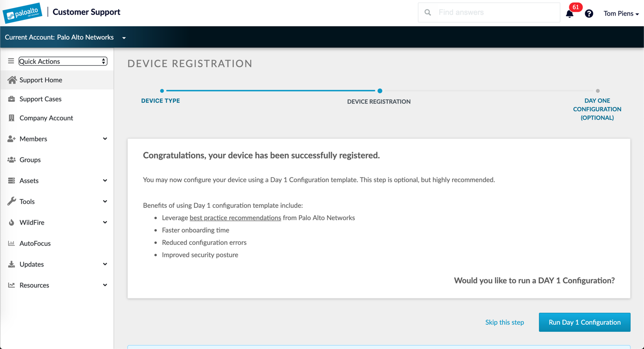Image resolution: width=644 pixels, height=349 pixels.
Task: Open Groups in the sidebar
Action: coord(30,160)
